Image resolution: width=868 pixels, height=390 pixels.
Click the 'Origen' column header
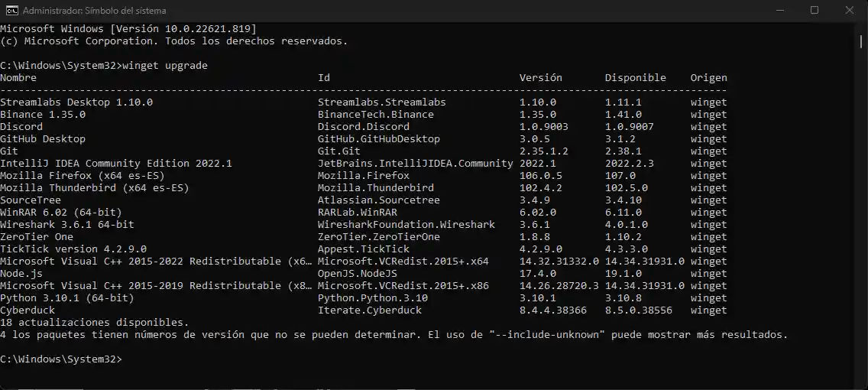click(708, 78)
